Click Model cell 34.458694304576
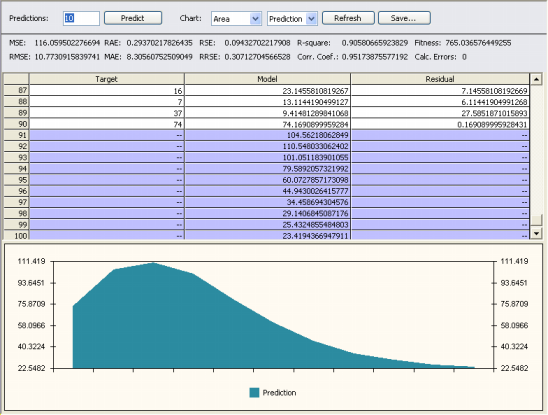This screenshot has width=548, height=415. click(x=267, y=202)
